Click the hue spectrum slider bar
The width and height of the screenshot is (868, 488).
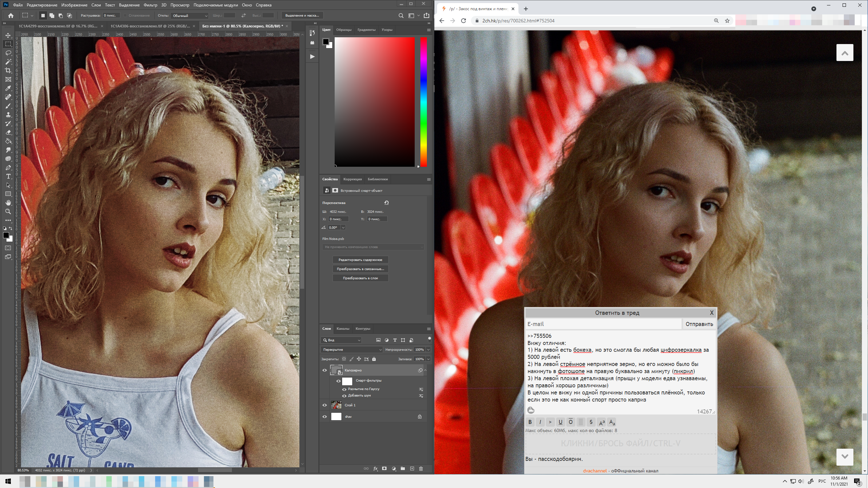pyautogui.click(x=423, y=102)
